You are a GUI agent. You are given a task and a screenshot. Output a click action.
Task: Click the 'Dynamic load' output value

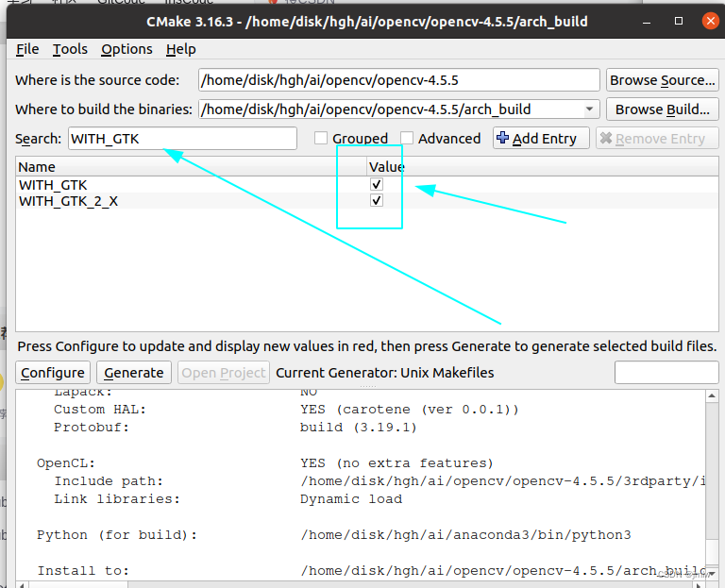click(x=351, y=498)
